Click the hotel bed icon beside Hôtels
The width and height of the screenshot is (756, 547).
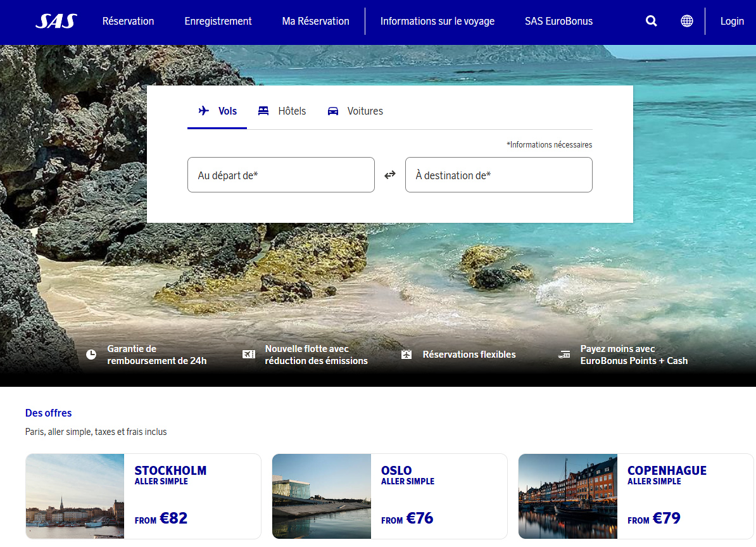263,110
